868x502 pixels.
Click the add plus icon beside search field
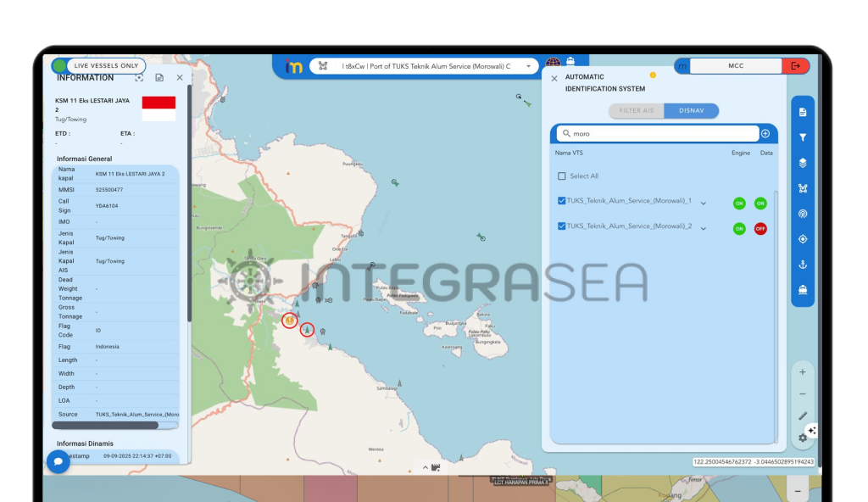765,133
